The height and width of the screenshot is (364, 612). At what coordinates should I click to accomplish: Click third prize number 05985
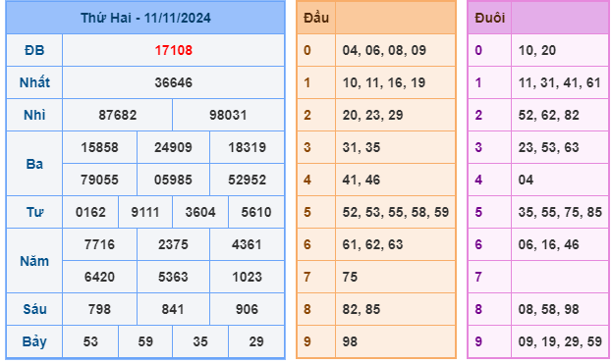click(173, 180)
